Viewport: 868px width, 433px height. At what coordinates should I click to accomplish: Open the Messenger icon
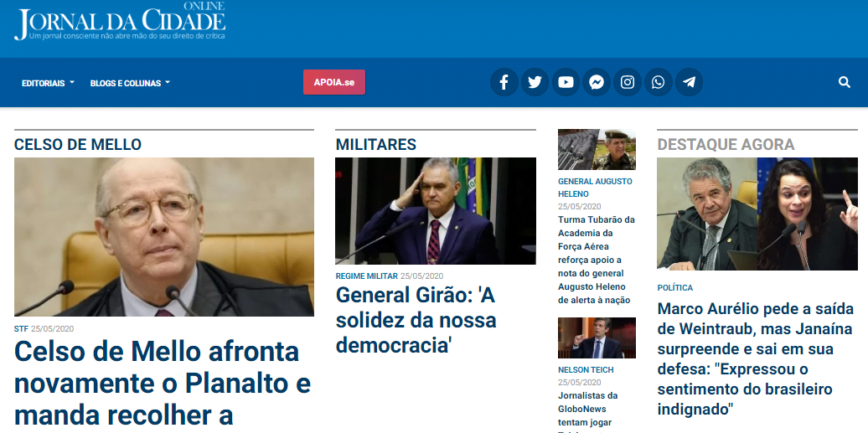tap(597, 83)
